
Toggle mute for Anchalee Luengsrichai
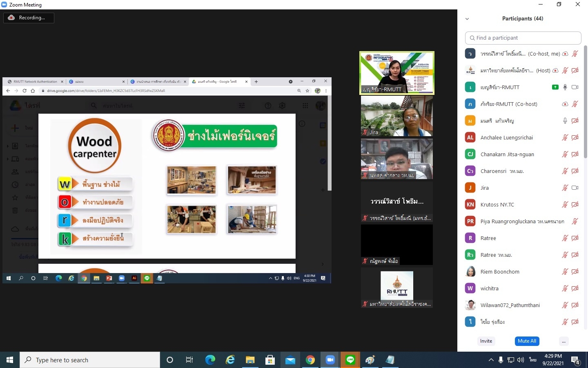click(x=565, y=137)
